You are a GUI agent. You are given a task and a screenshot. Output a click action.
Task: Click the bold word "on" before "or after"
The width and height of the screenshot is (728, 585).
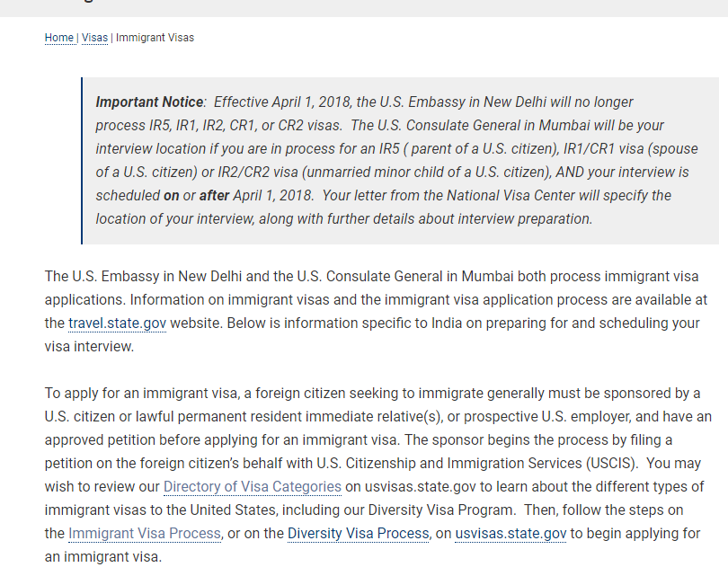pyautogui.click(x=172, y=196)
